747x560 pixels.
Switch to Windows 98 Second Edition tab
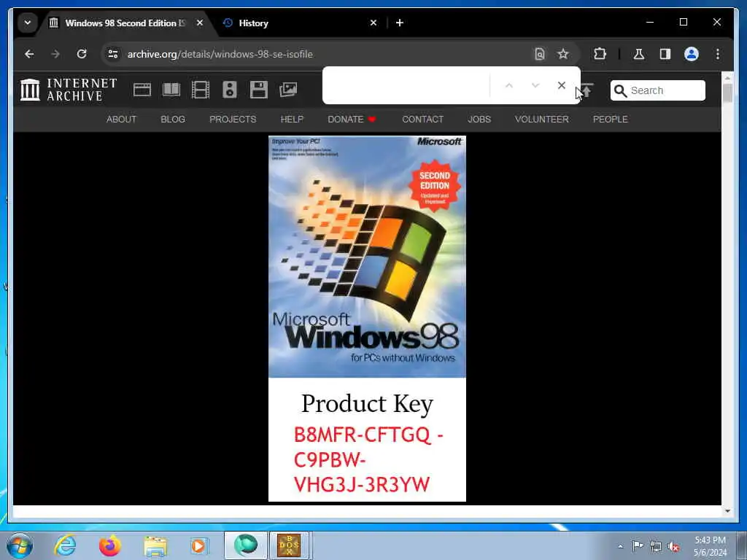[x=125, y=23]
